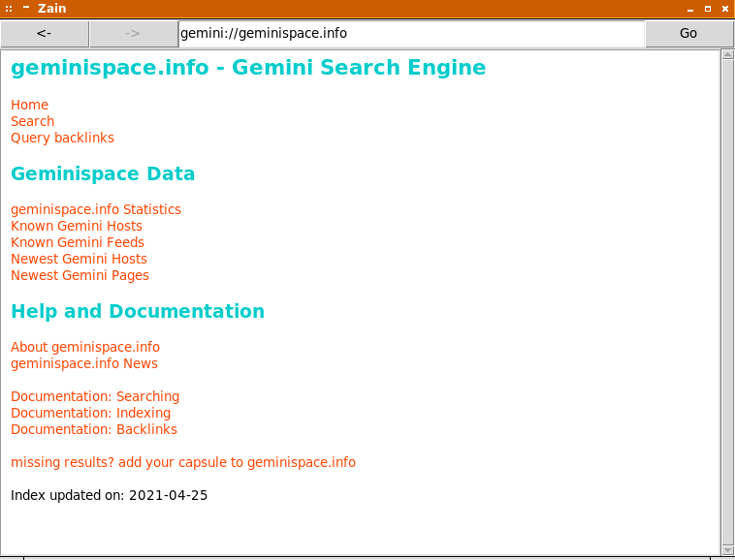This screenshot has height=560, width=735.
Task: Focus the gemini URL address field
Action: [411, 33]
